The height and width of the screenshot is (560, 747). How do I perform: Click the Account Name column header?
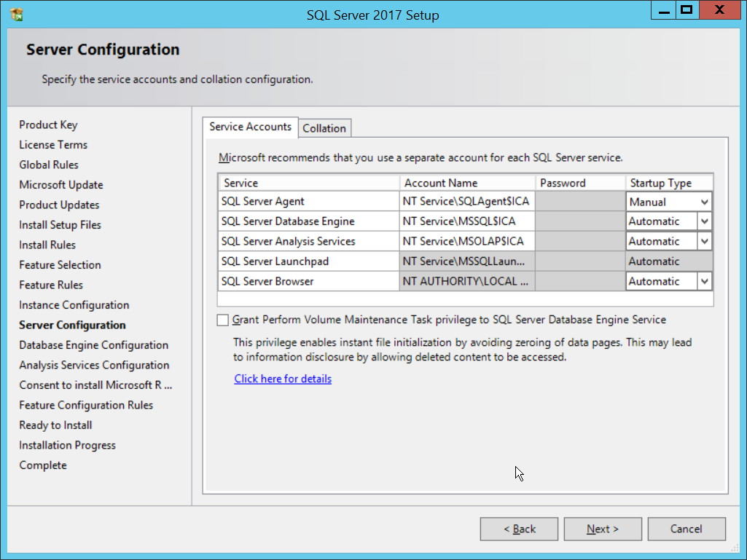point(466,183)
